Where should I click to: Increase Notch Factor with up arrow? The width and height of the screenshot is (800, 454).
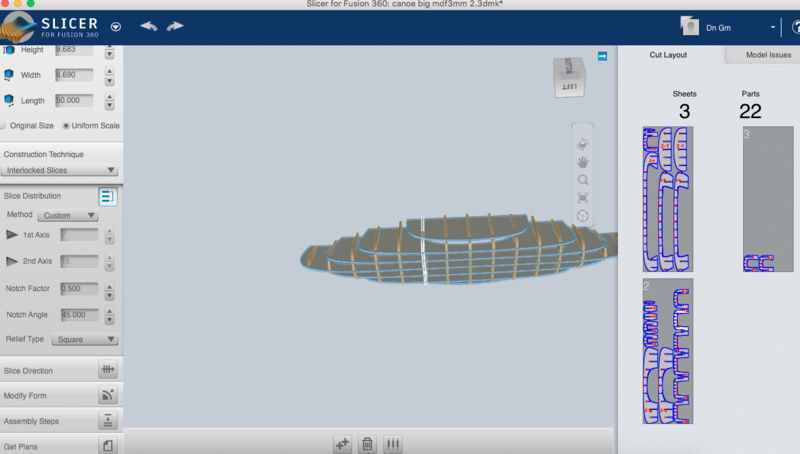(109, 286)
